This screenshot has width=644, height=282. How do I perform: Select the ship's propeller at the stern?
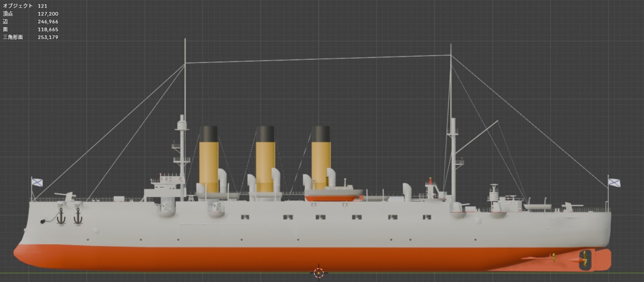(x=584, y=260)
